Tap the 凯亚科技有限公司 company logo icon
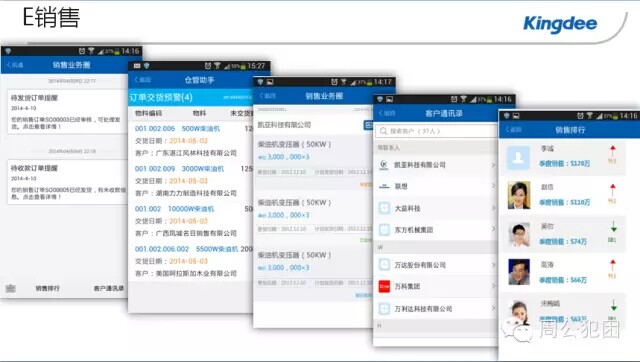 pos(384,164)
